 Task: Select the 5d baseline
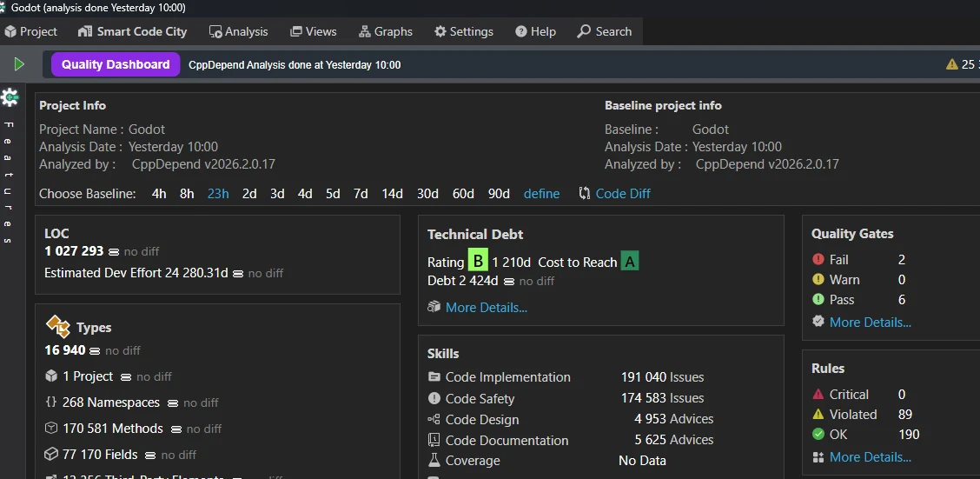coord(333,194)
